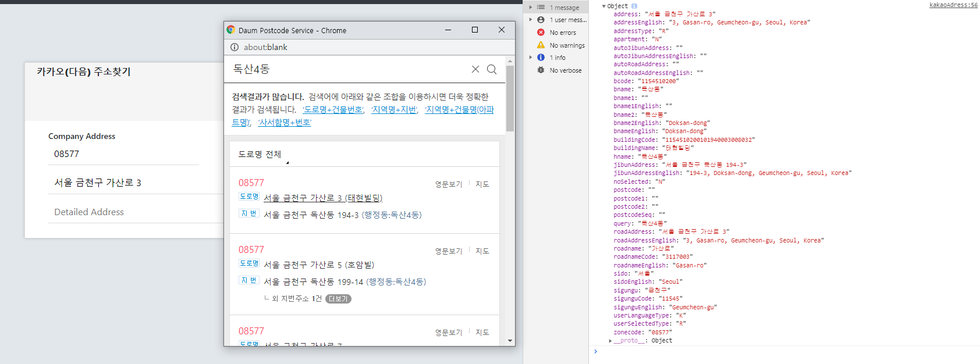This screenshot has width=980, height=364.
Task: Select No verbose filter in console sidebar
Action: [x=566, y=70]
